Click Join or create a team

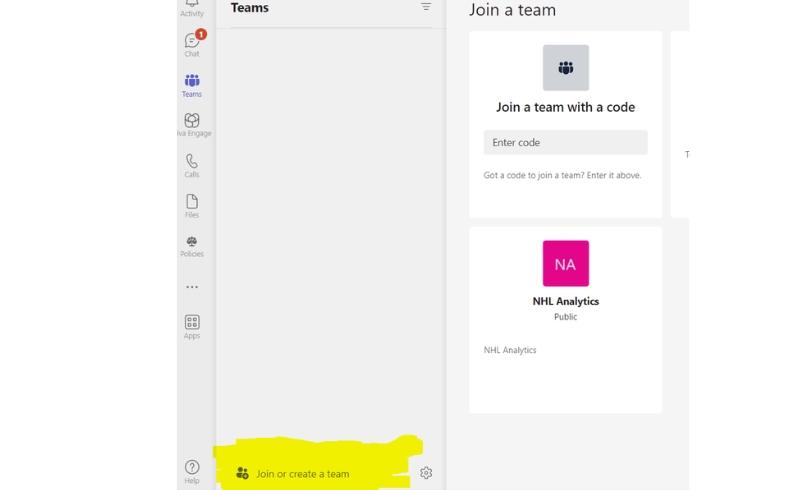(293, 474)
